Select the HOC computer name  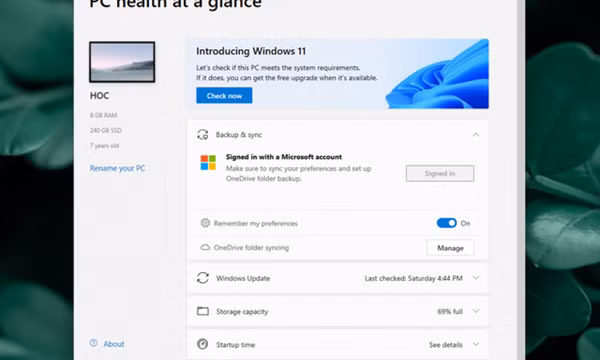pyautogui.click(x=99, y=96)
